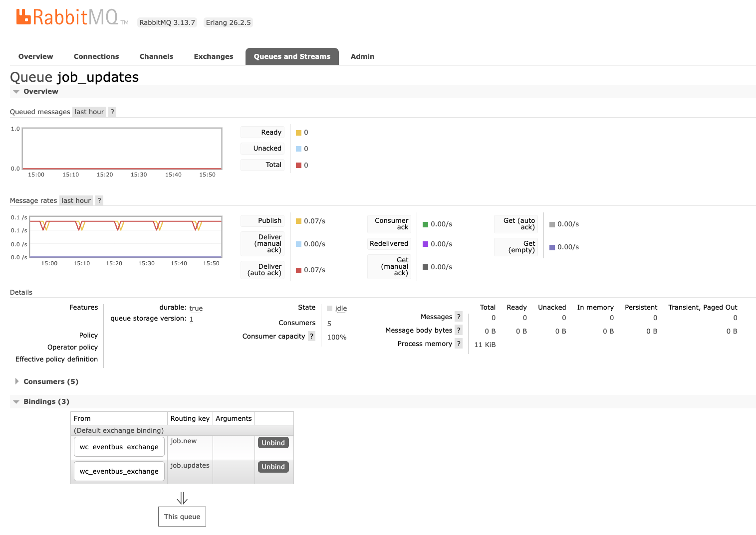The height and width of the screenshot is (535, 756).
Task: Unbind the job.new routing key binding
Action: click(273, 442)
